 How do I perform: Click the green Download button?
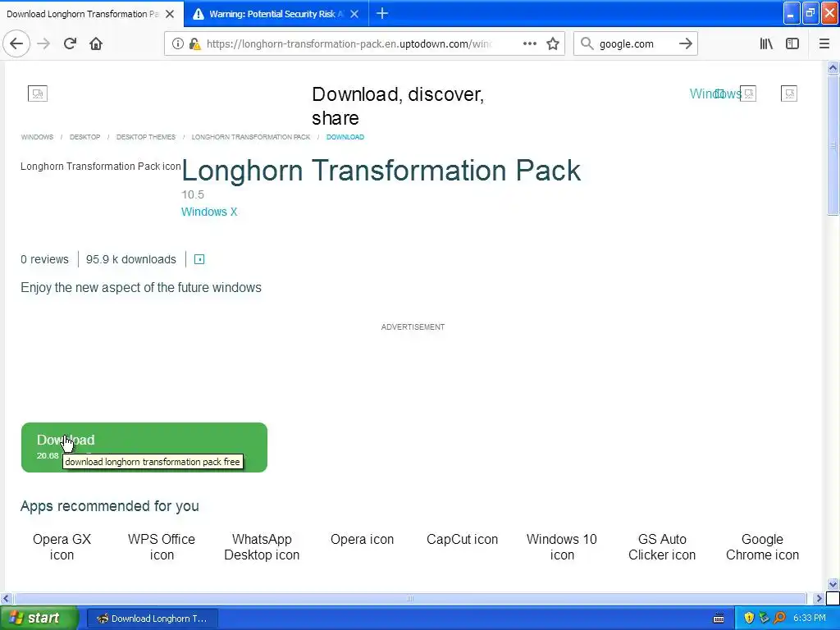pyautogui.click(x=144, y=447)
